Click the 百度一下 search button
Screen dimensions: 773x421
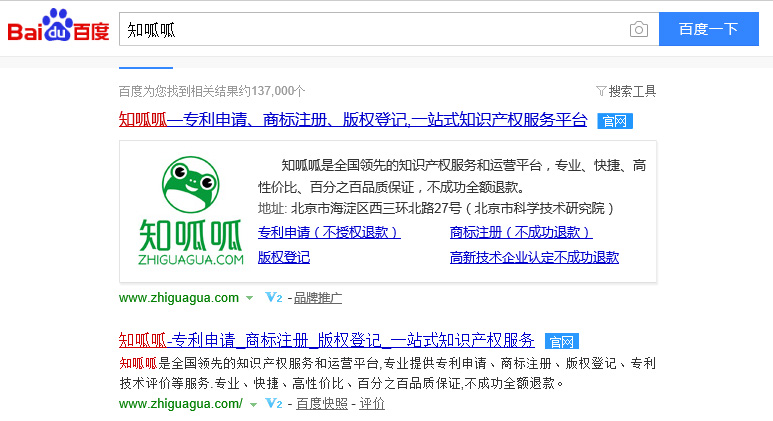click(x=708, y=29)
